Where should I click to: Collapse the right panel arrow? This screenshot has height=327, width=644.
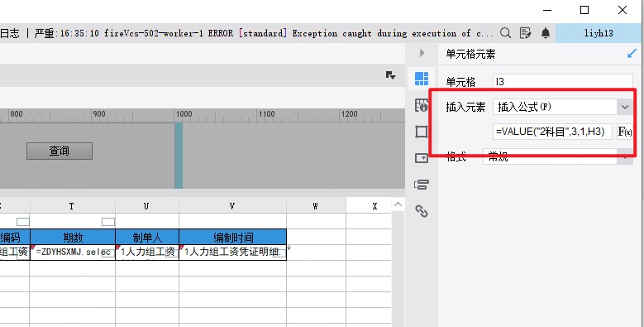pos(422,53)
